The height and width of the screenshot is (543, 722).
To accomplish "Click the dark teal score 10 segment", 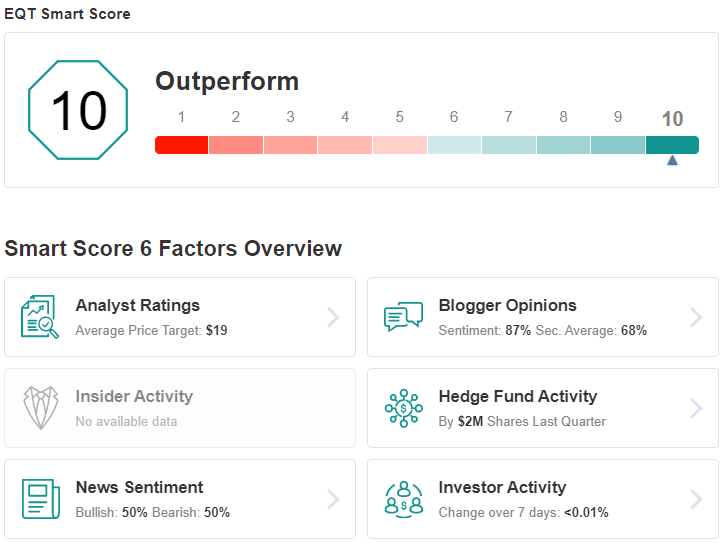I will pyautogui.click(x=672, y=145).
